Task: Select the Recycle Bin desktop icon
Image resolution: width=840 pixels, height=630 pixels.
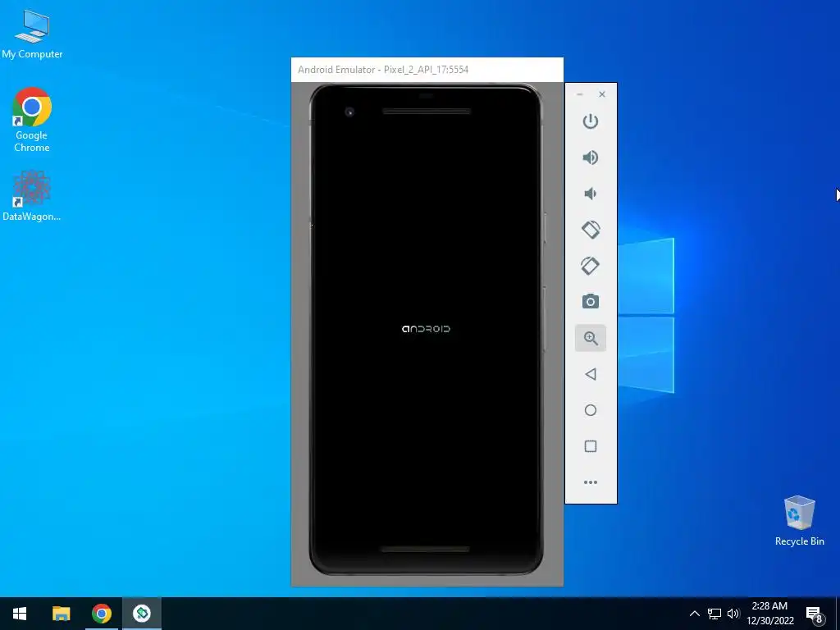Action: (799, 521)
